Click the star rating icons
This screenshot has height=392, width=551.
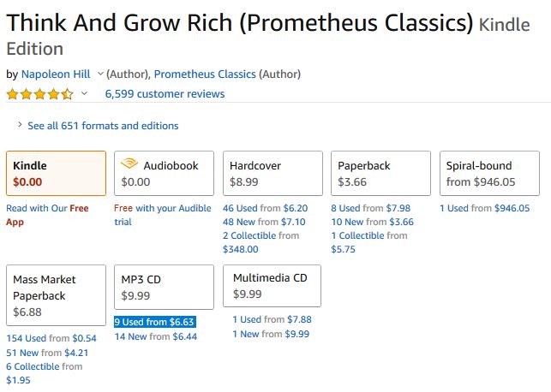click(x=40, y=94)
